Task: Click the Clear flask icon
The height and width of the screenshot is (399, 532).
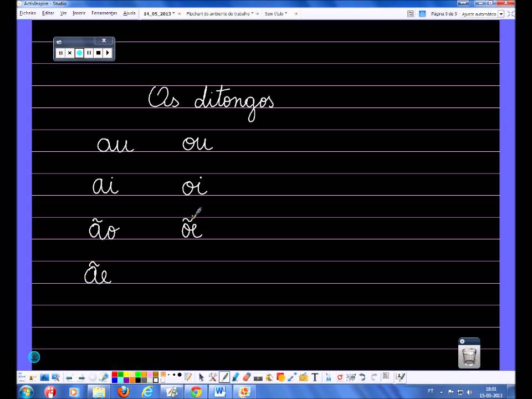Action: 329,377
